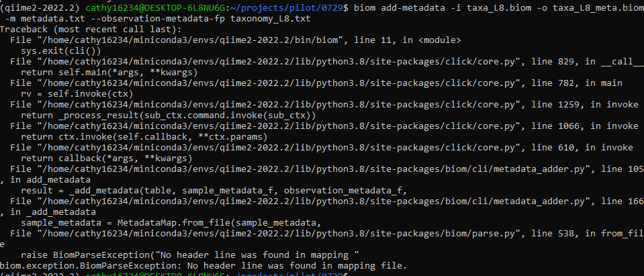Click the 'line 829, in __call__' text
Screen dimensions: 644x276
[x=588, y=61]
